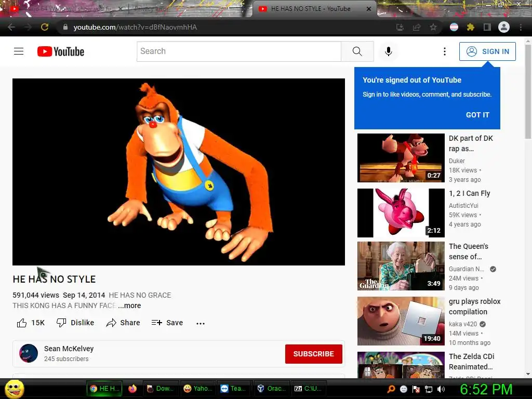Screen dimensions: 532x399
Task: Click the SIGN IN button
Action: coord(487,51)
